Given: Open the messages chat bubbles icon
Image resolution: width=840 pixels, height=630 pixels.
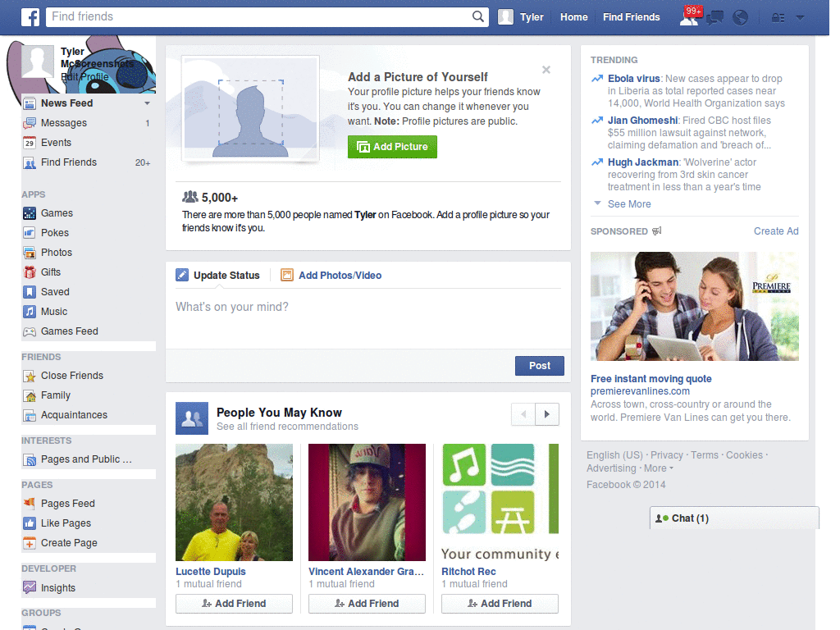Looking at the screenshot, I should point(715,18).
